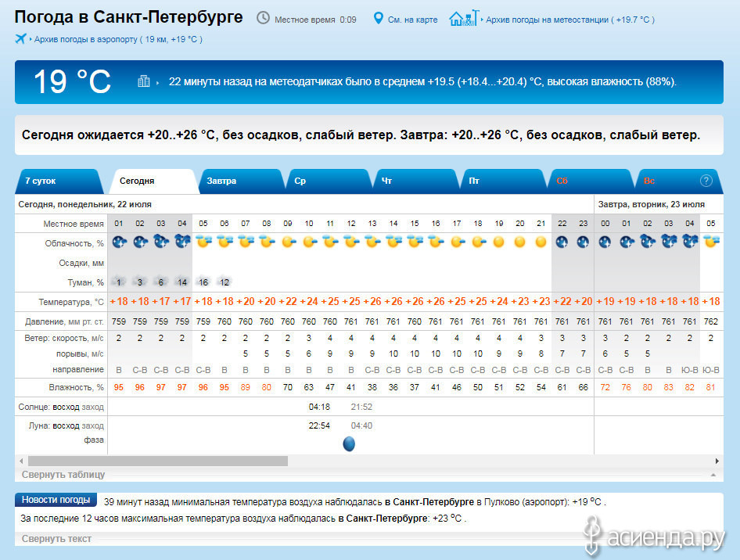
Task: Open the Вс forecast tab
Action: [678, 181]
